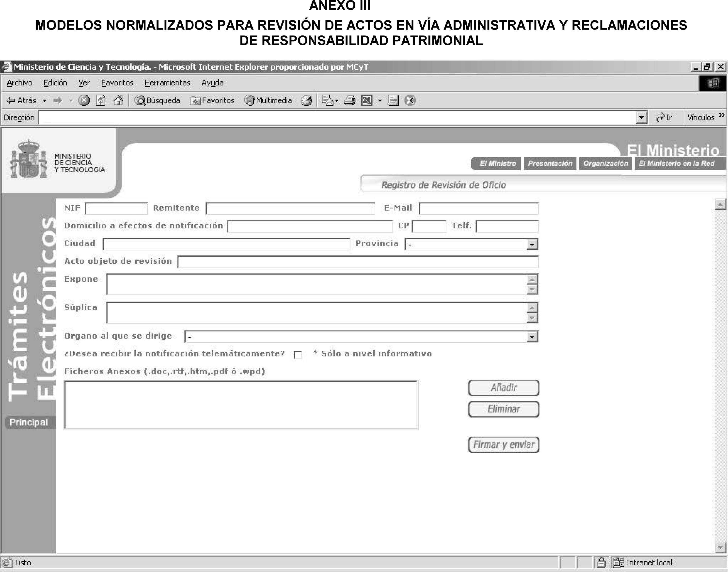Click the Messenger icon at toolbar end
The height and width of the screenshot is (572, 728).
coord(410,100)
